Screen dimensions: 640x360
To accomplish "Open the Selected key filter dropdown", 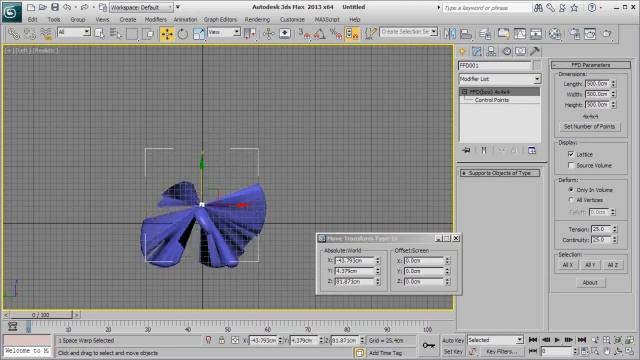I will pyautogui.click(x=495, y=340).
